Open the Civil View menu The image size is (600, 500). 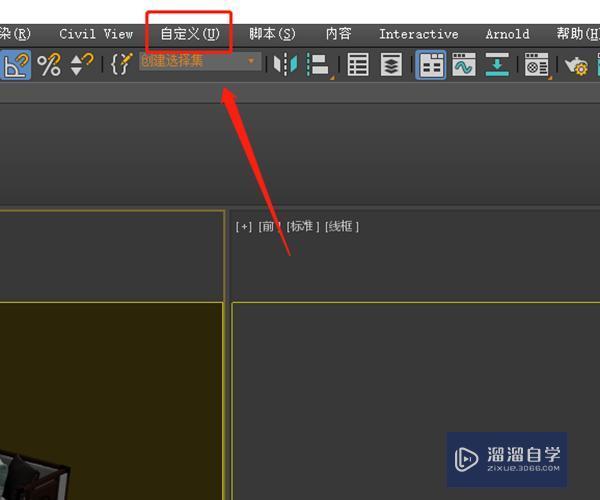click(96, 34)
